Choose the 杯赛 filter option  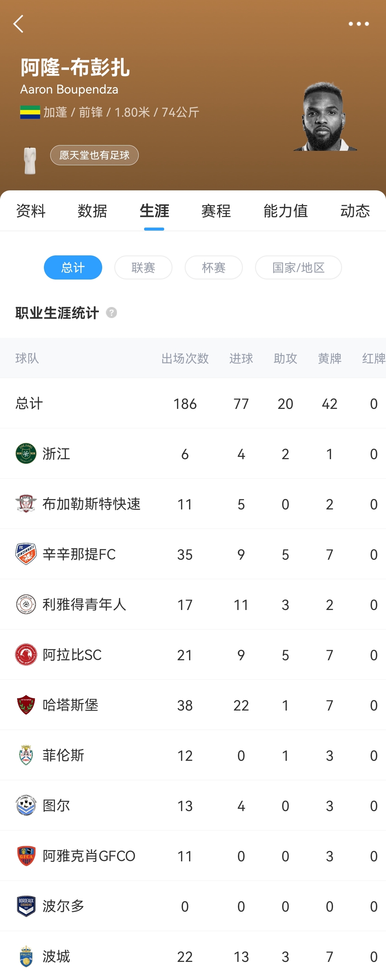[214, 267]
